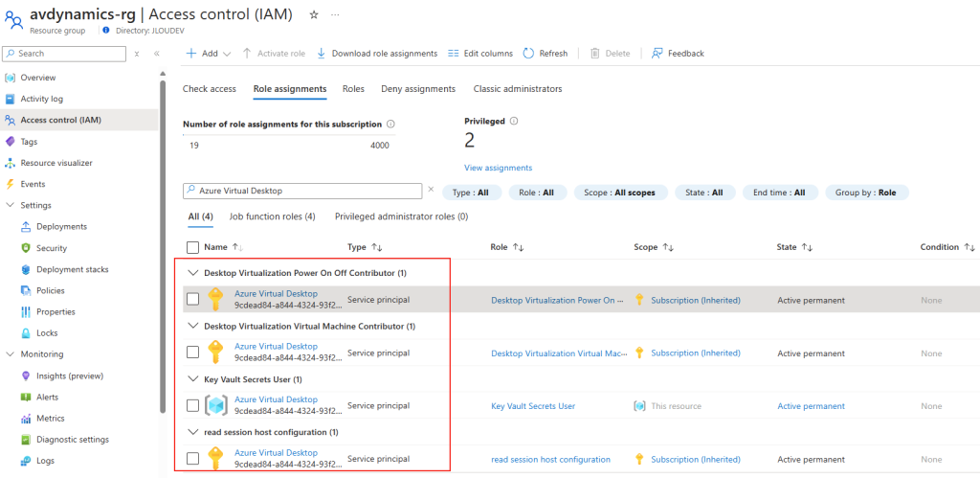Click the Policies icon
Screen dimensions: 980x478
(26, 290)
